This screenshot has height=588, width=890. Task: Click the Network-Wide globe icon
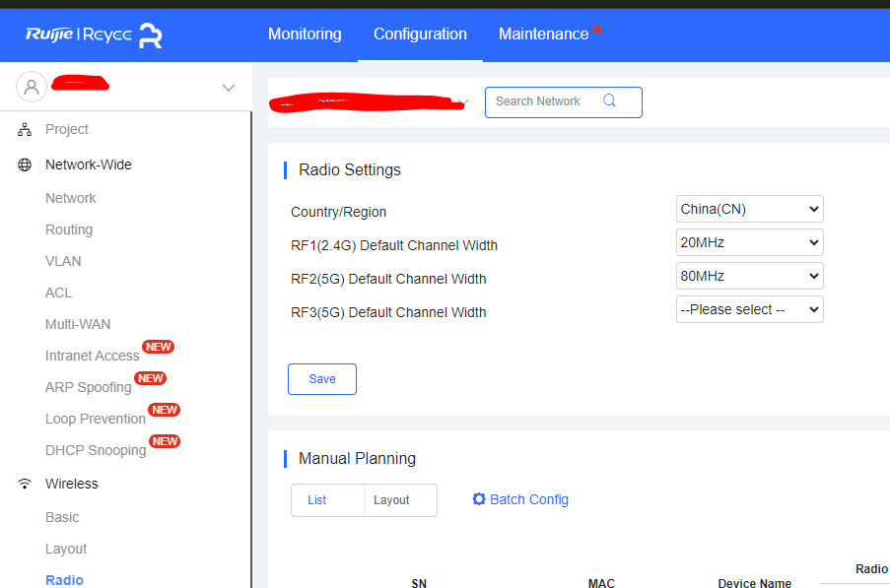pos(25,165)
